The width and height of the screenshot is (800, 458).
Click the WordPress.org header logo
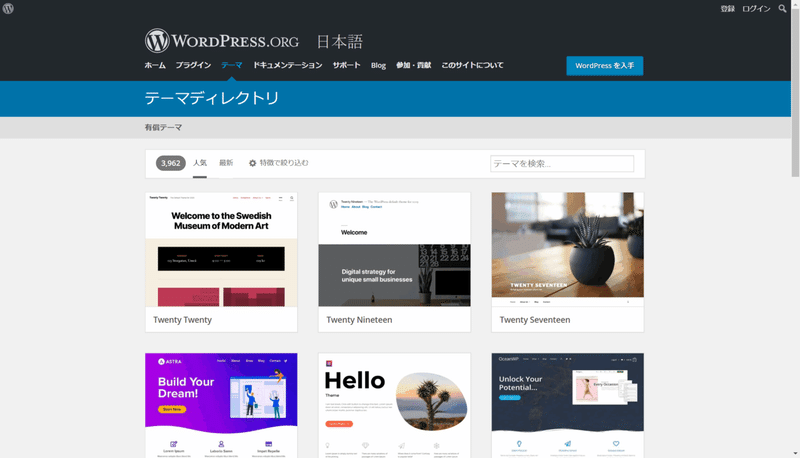(222, 41)
